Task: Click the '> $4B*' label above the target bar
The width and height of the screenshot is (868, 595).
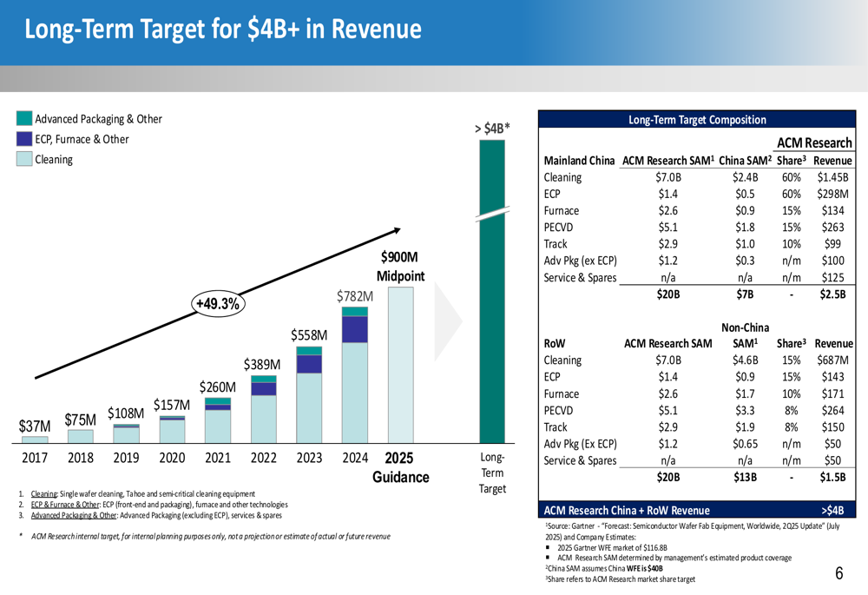Action: click(492, 129)
